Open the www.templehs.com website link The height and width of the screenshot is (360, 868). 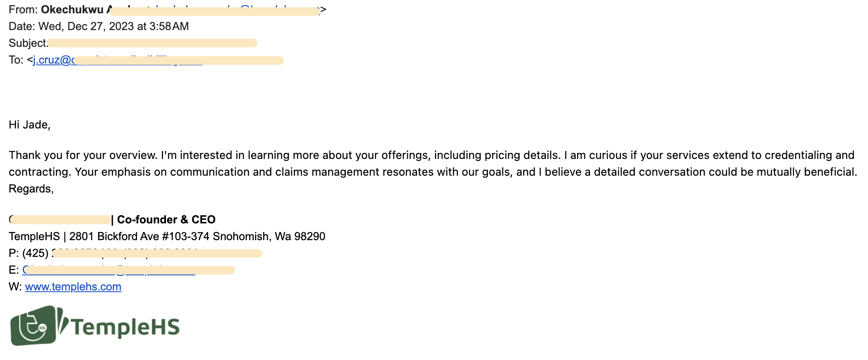pos(73,287)
